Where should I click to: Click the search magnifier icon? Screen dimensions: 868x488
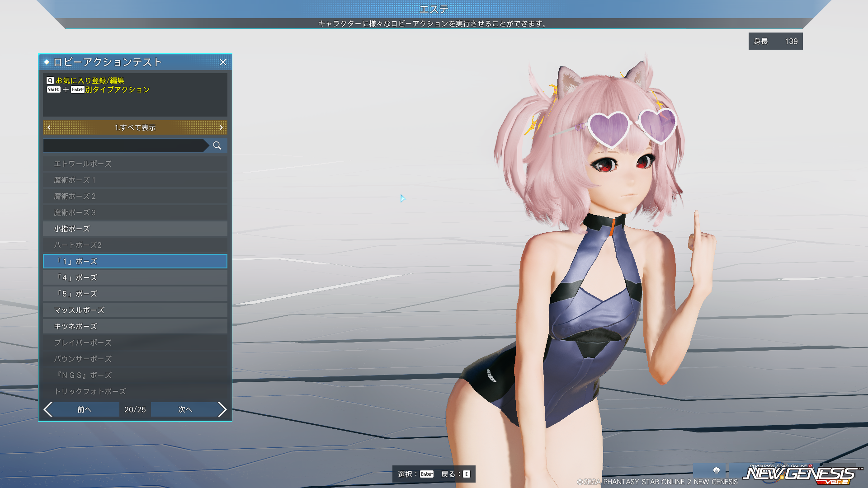(x=217, y=145)
